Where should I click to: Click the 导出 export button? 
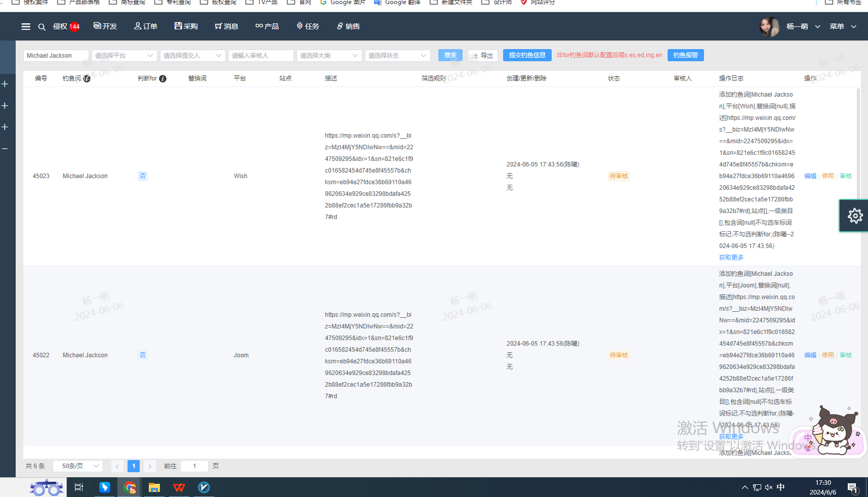click(483, 56)
